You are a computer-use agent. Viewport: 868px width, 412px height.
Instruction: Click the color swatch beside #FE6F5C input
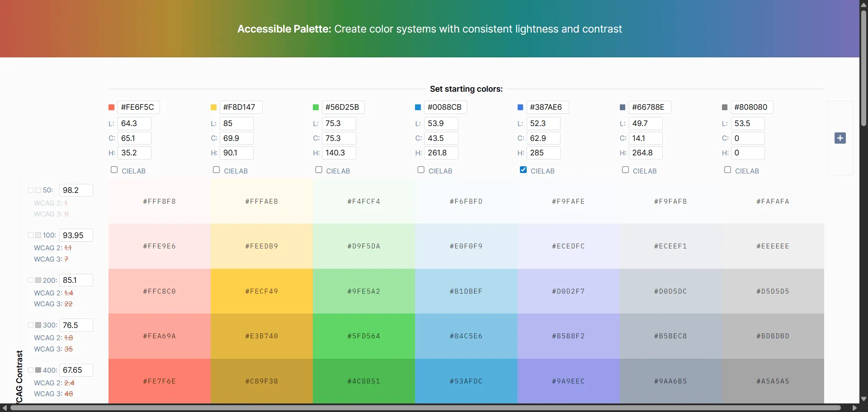[111, 107]
